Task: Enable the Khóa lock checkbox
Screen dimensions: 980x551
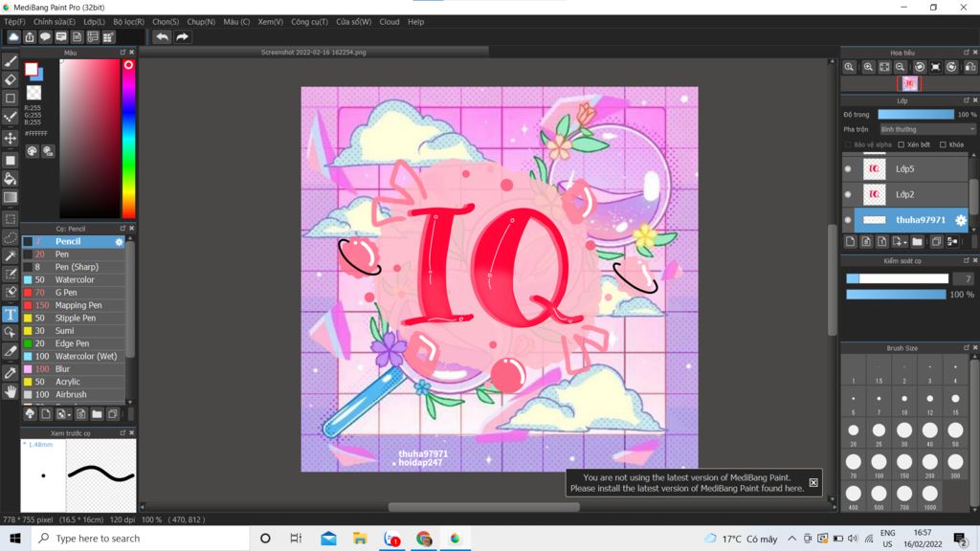Action: point(943,145)
